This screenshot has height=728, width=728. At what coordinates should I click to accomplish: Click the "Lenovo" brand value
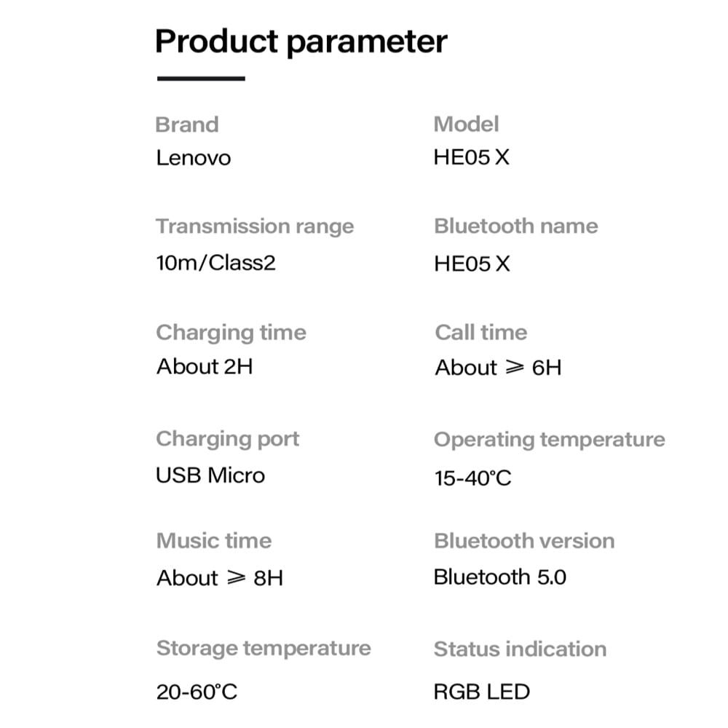click(193, 158)
